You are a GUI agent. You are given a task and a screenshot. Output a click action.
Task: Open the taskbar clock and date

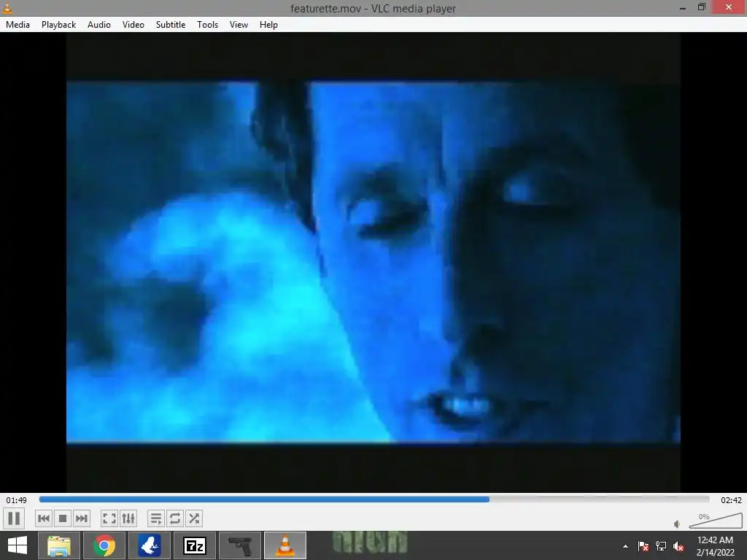coord(715,546)
